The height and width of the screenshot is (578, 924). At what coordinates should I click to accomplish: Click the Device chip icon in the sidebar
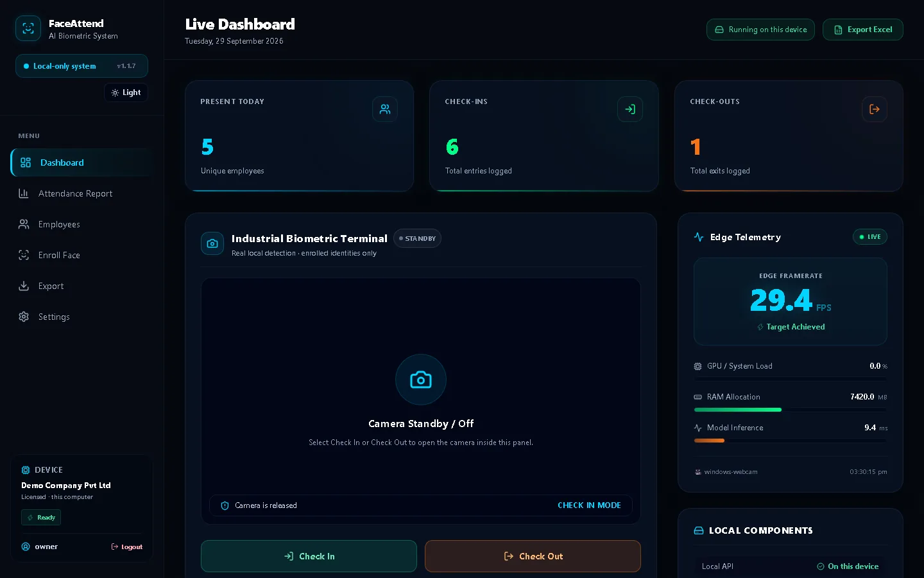(x=26, y=470)
